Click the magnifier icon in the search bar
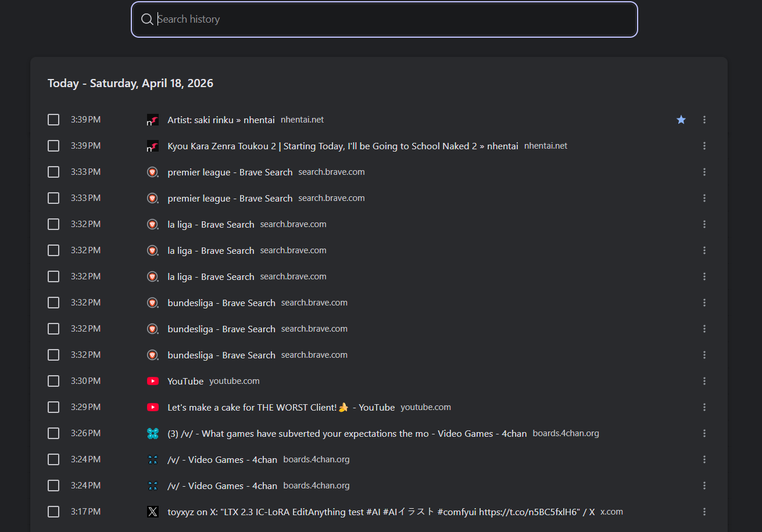Image resolution: width=762 pixels, height=532 pixels. [147, 20]
